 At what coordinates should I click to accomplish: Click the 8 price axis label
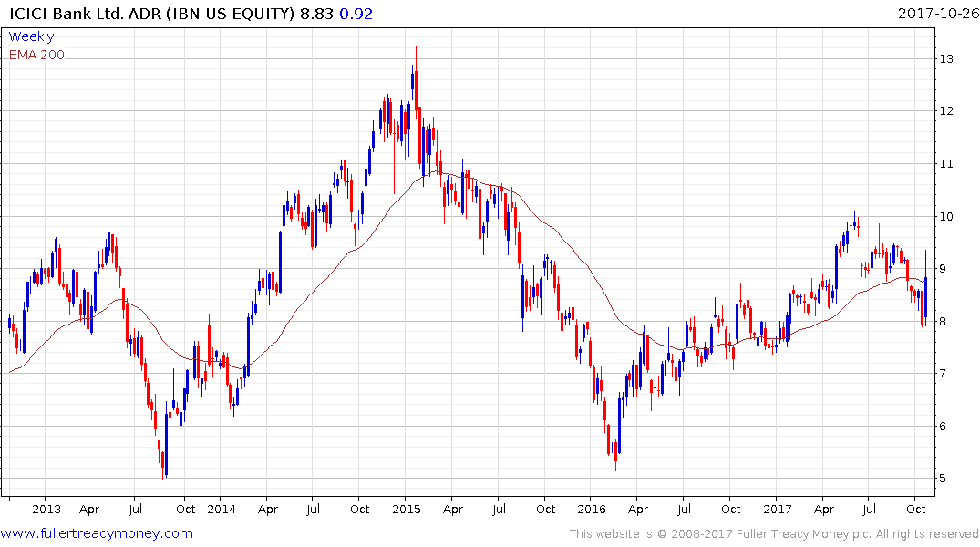click(943, 321)
